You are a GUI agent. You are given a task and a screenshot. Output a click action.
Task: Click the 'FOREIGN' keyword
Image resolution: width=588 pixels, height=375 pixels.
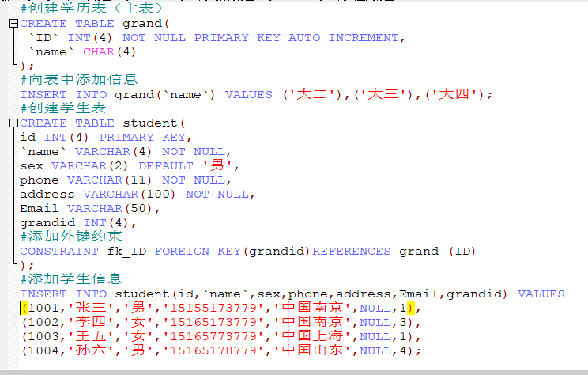coord(182,252)
